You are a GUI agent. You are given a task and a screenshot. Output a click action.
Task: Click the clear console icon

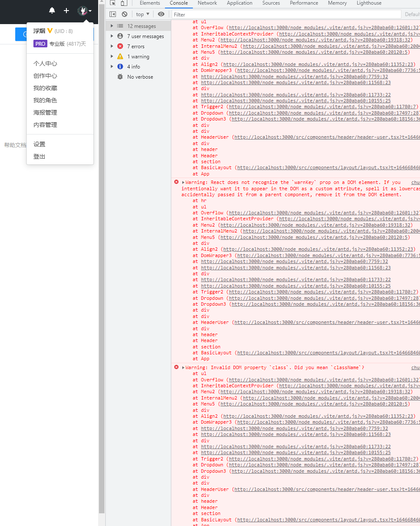(124, 14)
